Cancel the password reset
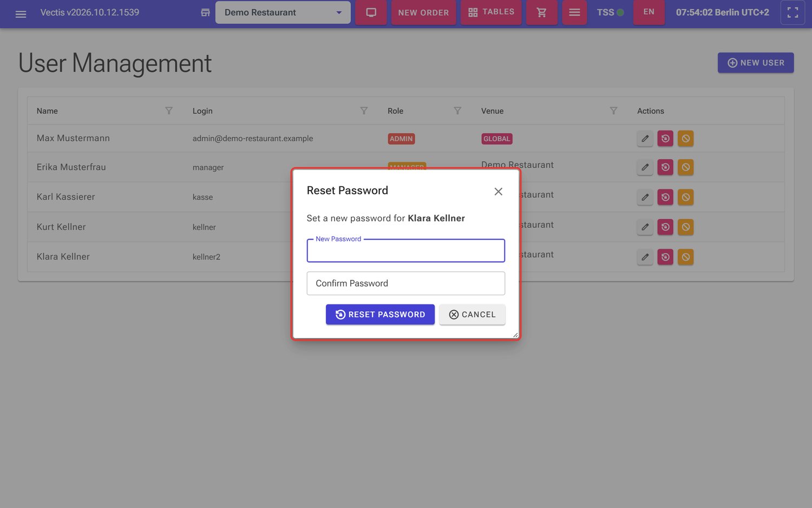Image resolution: width=812 pixels, height=508 pixels. point(472,315)
